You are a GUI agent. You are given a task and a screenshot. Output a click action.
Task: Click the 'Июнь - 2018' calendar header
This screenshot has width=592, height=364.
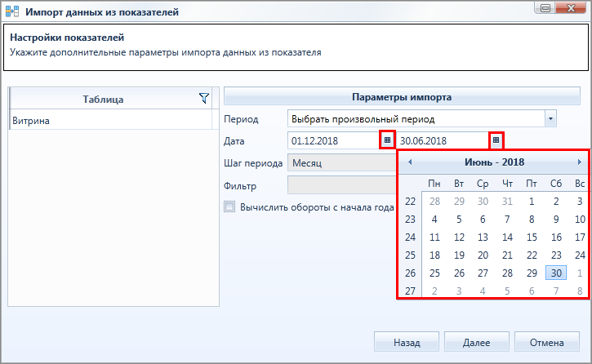[x=494, y=162]
